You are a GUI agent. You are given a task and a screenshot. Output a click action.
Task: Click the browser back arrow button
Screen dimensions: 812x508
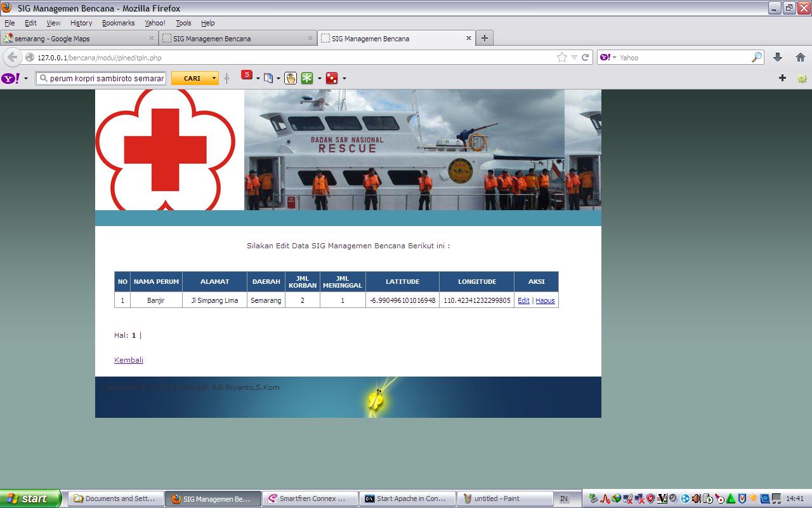(12, 57)
